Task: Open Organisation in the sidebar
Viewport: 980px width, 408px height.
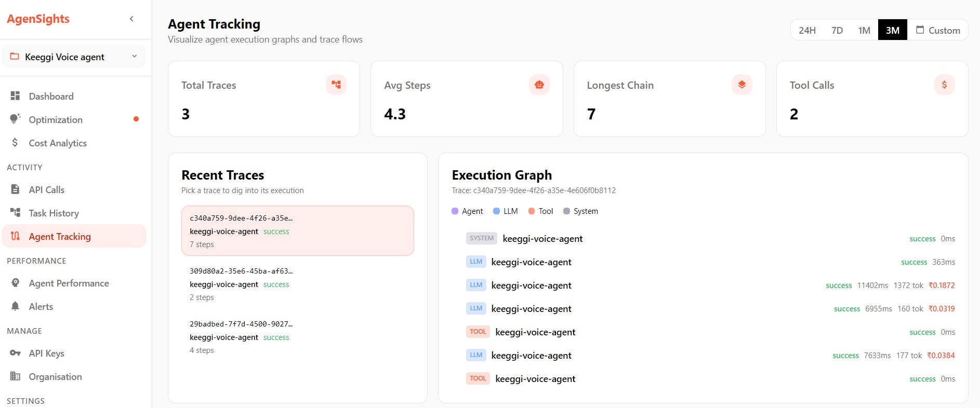Action: (x=74, y=376)
